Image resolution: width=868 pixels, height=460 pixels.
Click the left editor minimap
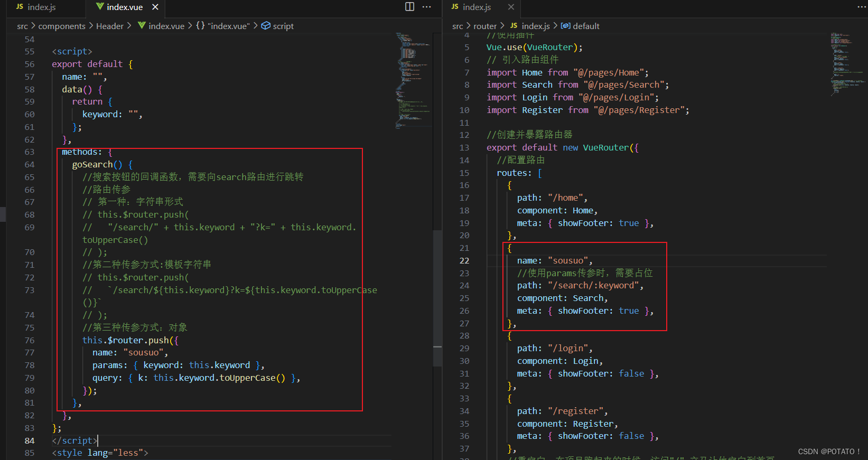tap(414, 80)
